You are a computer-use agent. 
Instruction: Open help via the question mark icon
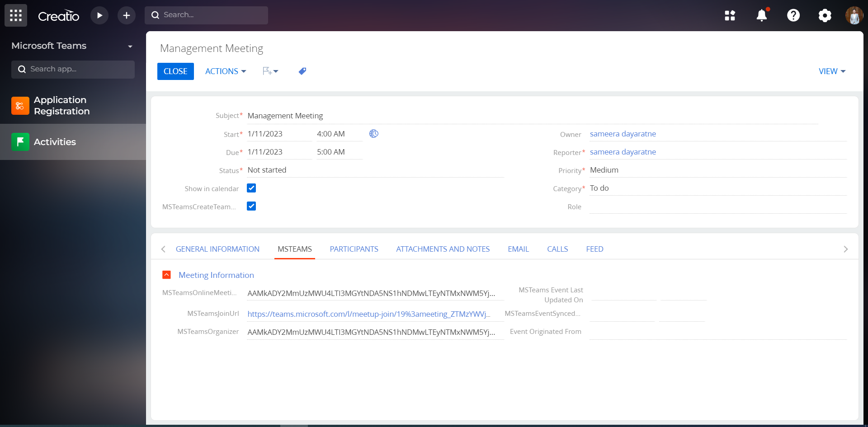click(x=793, y=15)
